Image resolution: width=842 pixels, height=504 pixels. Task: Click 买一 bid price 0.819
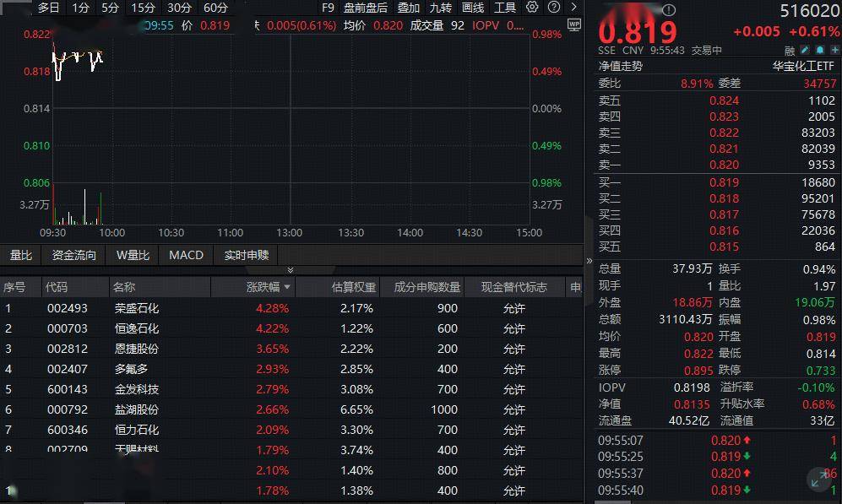(724, 182)
